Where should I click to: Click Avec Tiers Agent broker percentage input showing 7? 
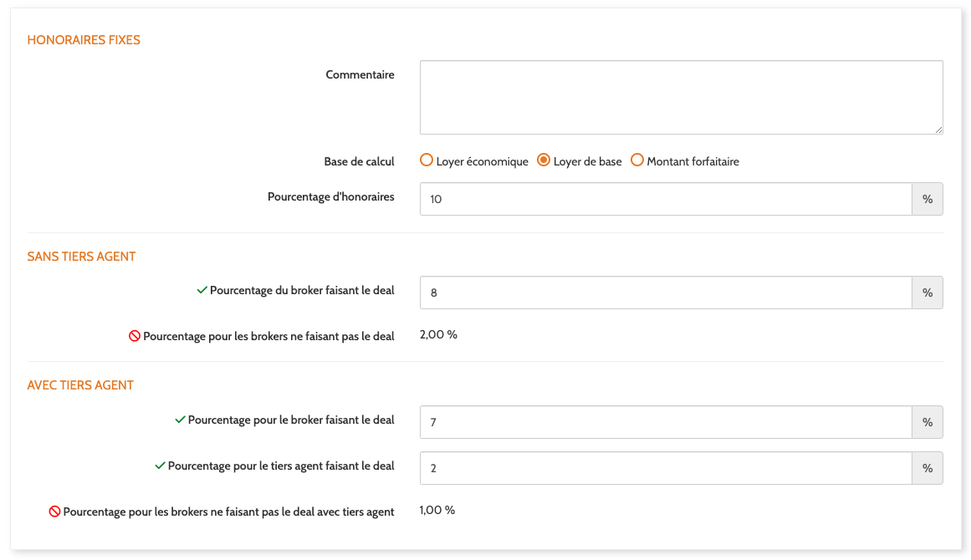click(666, 422)
